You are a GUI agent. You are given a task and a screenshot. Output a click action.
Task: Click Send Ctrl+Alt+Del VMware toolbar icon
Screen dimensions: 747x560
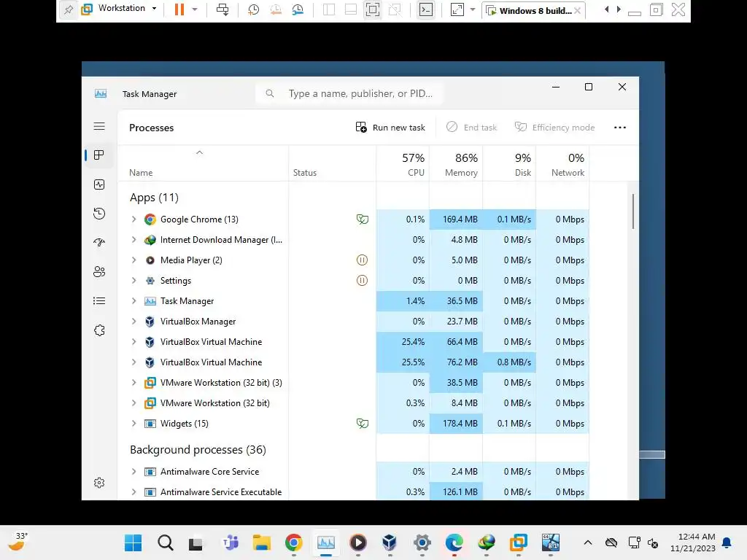point(222,9)
